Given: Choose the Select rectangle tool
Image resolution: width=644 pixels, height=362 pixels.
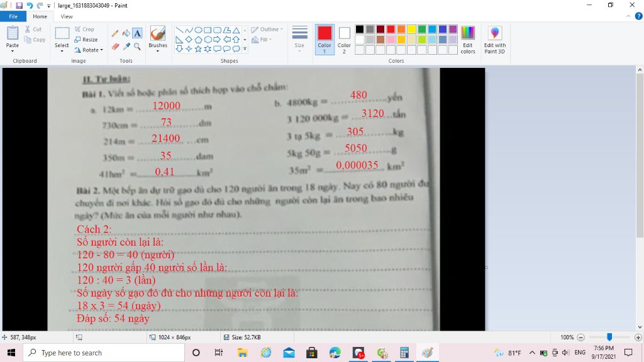Looking at the screenshot, I should click(x=62, y=34).
